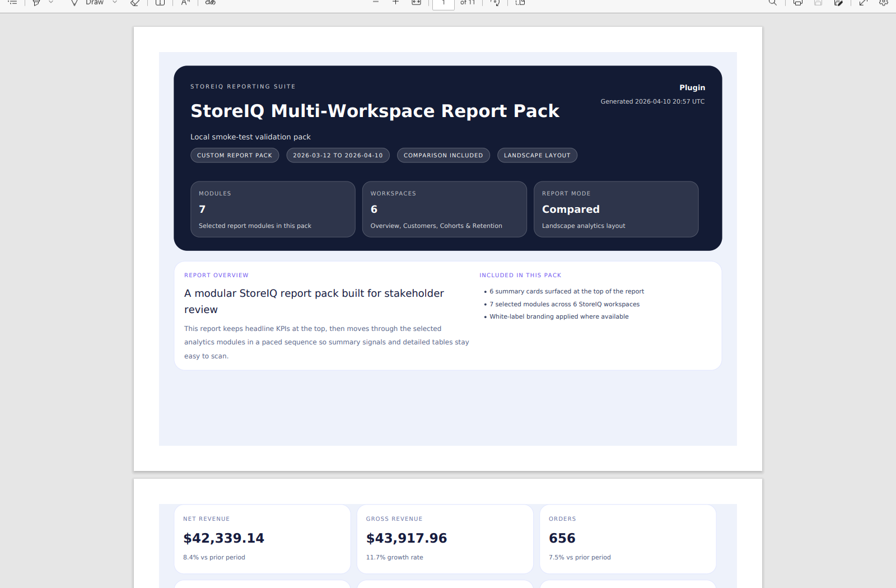This screenshot has height=588, width=896.
Task: Expand the Highlight color dropdown arrow
Action: point(51,2)
